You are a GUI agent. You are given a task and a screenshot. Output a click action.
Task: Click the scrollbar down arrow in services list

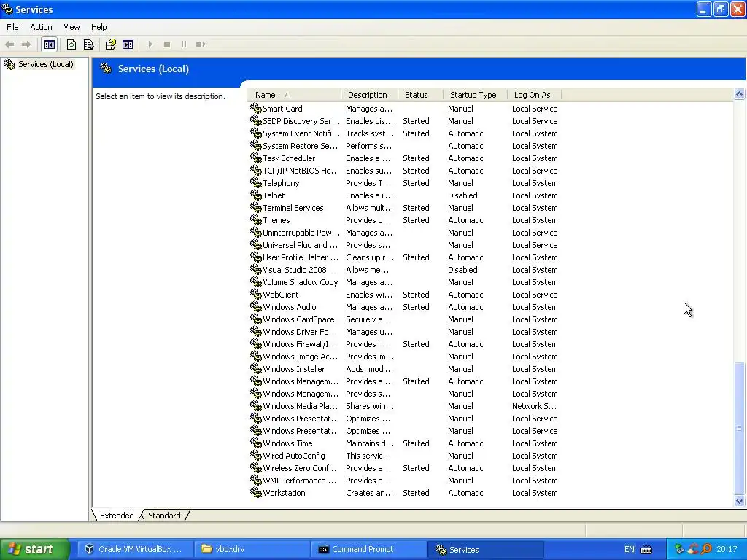tap(740, 500)
